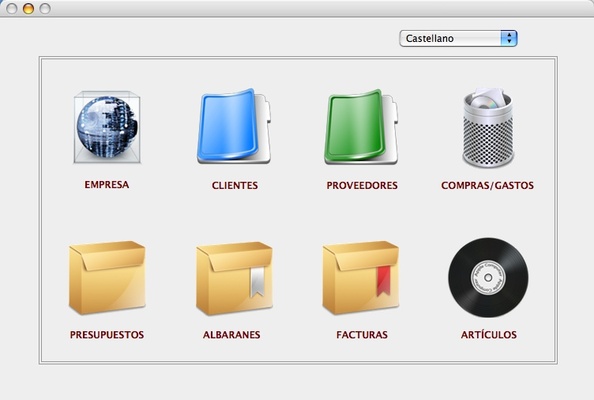Open the Presupuestos box icon
The image size is (594, 400).
click(107, 278)
